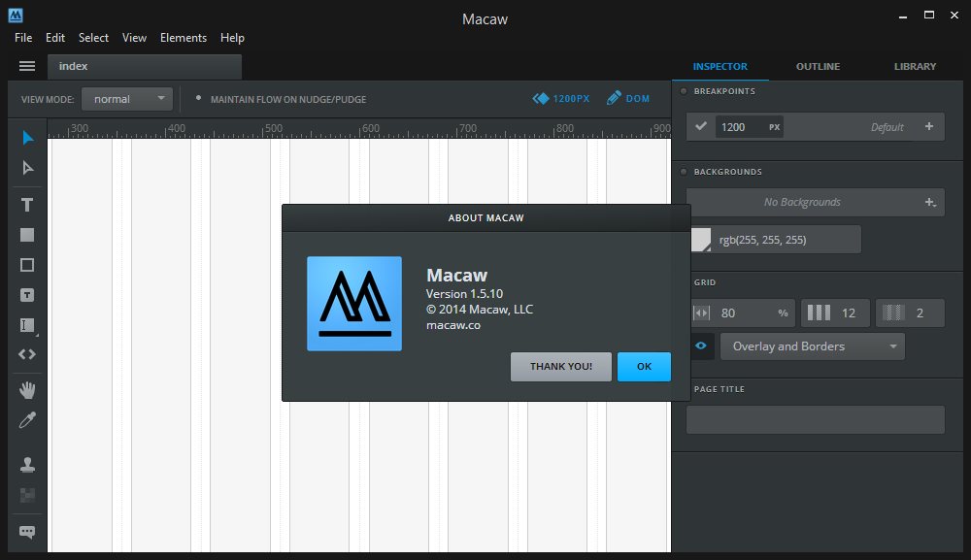971x560 pixels.
Task: Open the File menu
Action: (23, 38)
